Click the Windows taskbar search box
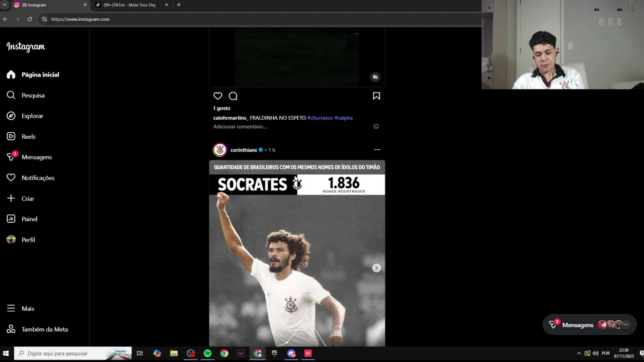Viewport: 644px width, 362px height. pyautogui.click(x=73, y=353)
